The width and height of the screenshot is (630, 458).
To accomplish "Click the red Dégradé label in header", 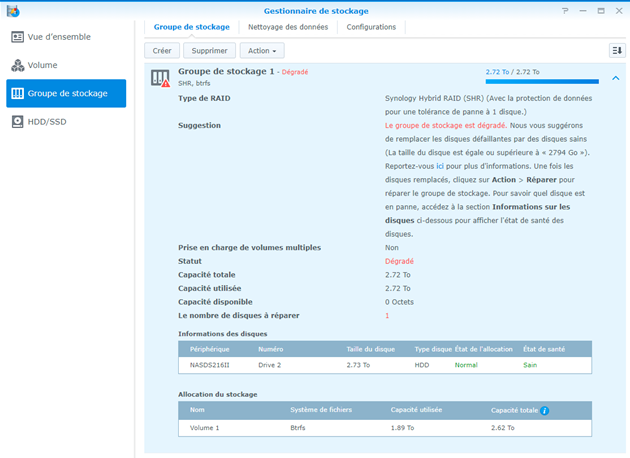I will tap(295, 72).
